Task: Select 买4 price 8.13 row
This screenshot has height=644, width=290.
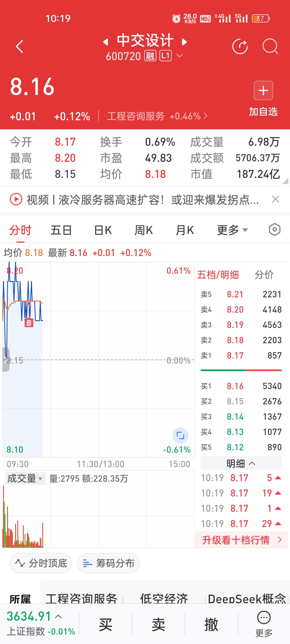Action: click(x=241, y=432)
